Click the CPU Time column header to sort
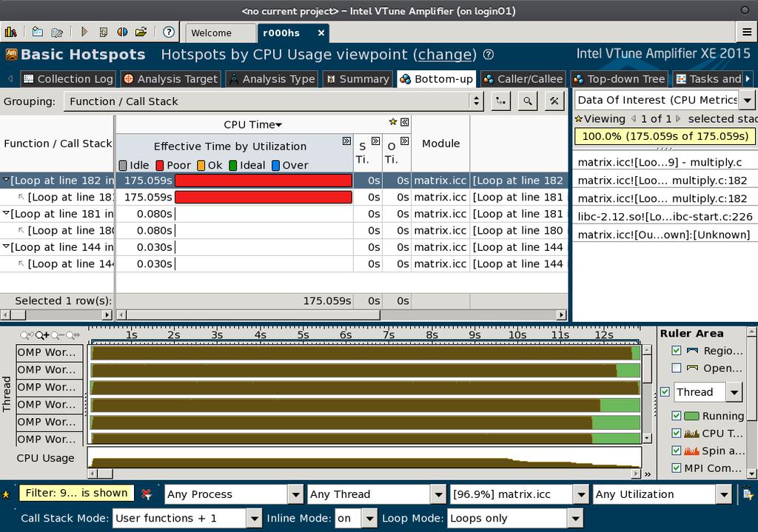 [x=252, y=124]
